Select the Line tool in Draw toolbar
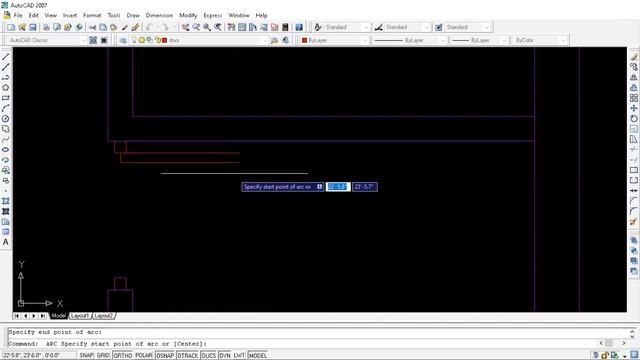 pyautogui.click(x=6, y=57)
